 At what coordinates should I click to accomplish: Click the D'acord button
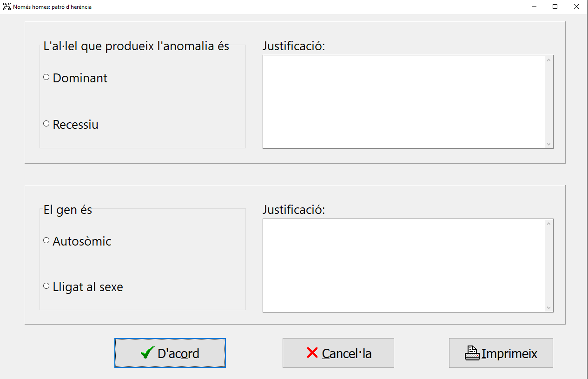pos(170,353)
